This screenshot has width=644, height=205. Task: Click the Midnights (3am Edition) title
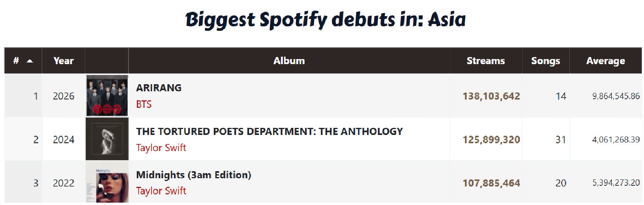[x=194, y=175]
